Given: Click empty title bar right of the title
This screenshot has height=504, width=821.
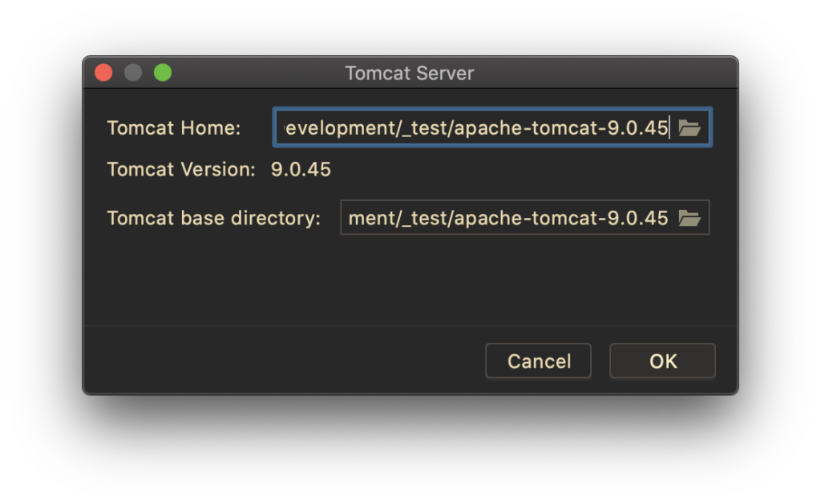Looking at the screenshot, I should pos(609,73).
